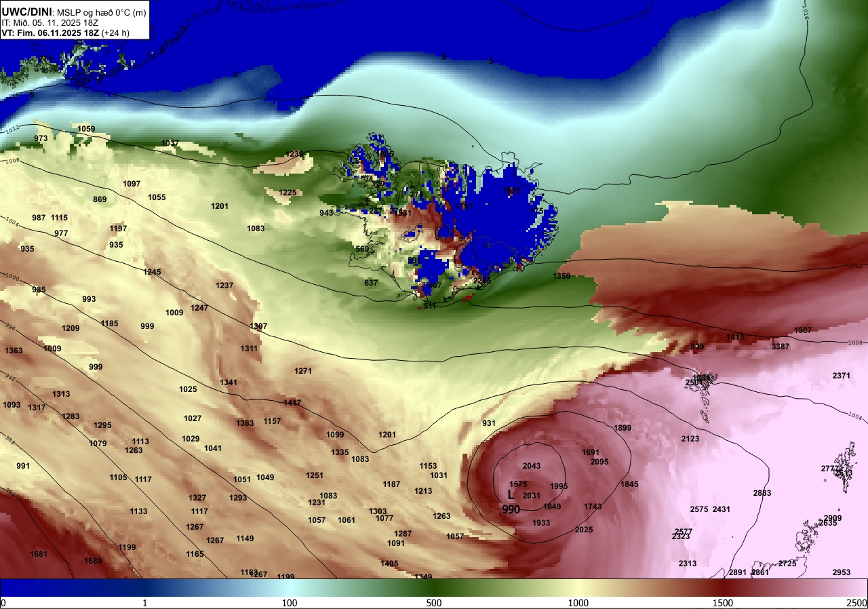Click the map value '1845'

pyautogui.click(x=629, y=484)
